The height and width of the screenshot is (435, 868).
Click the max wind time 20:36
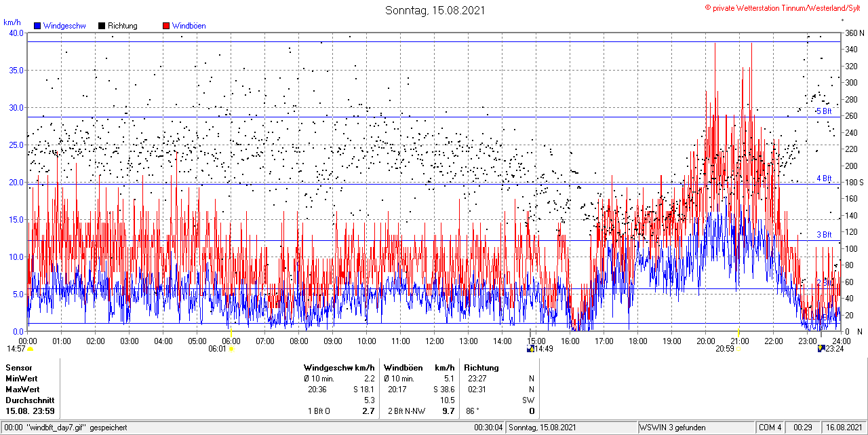pyautogui.click(x=317, y=390)
